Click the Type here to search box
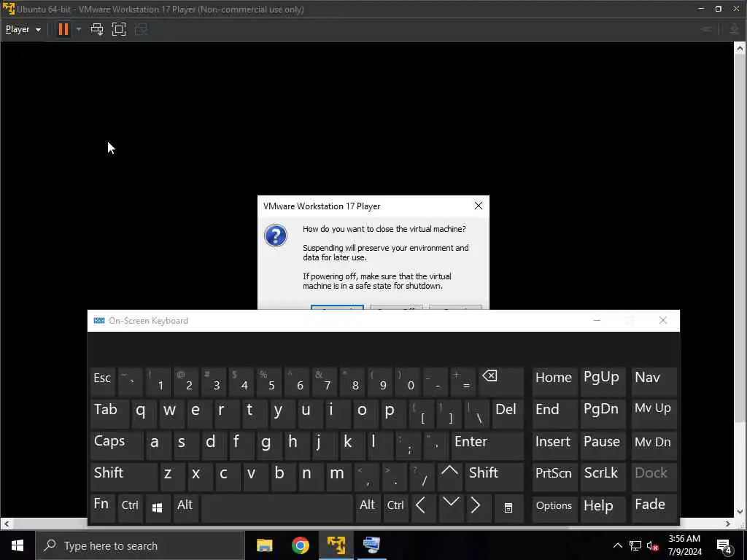Viewport: 747px width, 560px height. [x=140, y=545]
